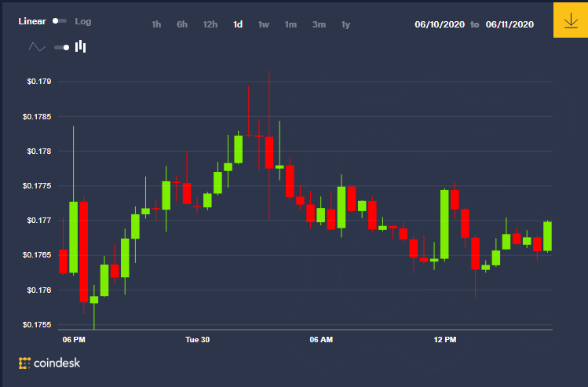Click the 06 AM time axis label

(321, 340)
